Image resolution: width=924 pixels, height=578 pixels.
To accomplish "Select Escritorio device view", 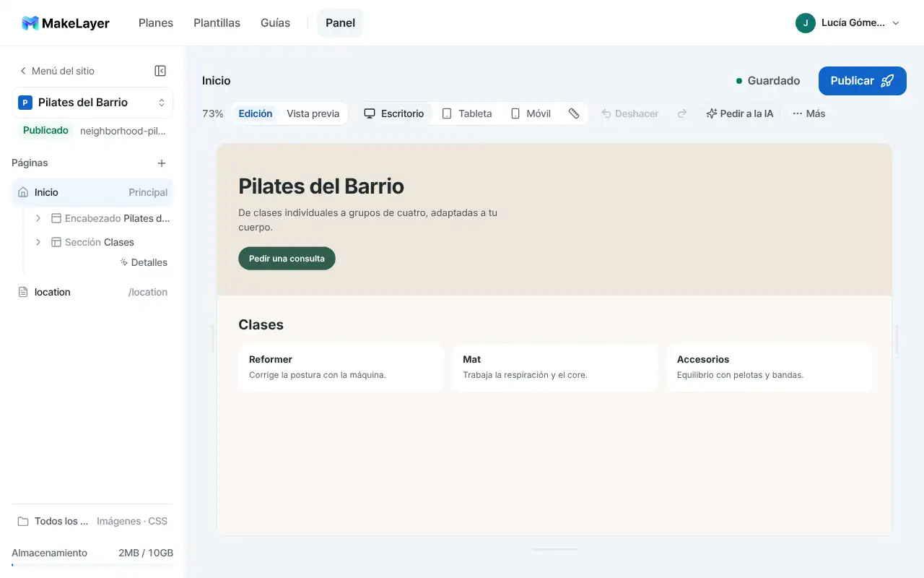I will (x=394, y=113).
